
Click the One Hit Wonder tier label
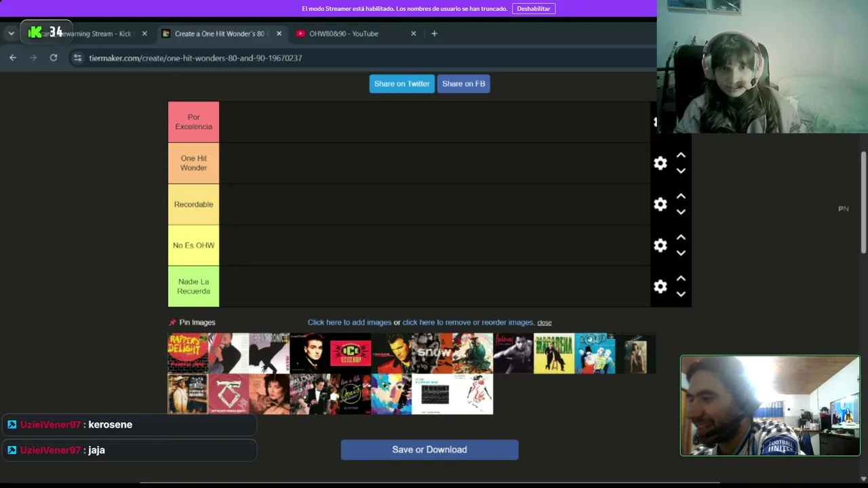click(193, 163)
